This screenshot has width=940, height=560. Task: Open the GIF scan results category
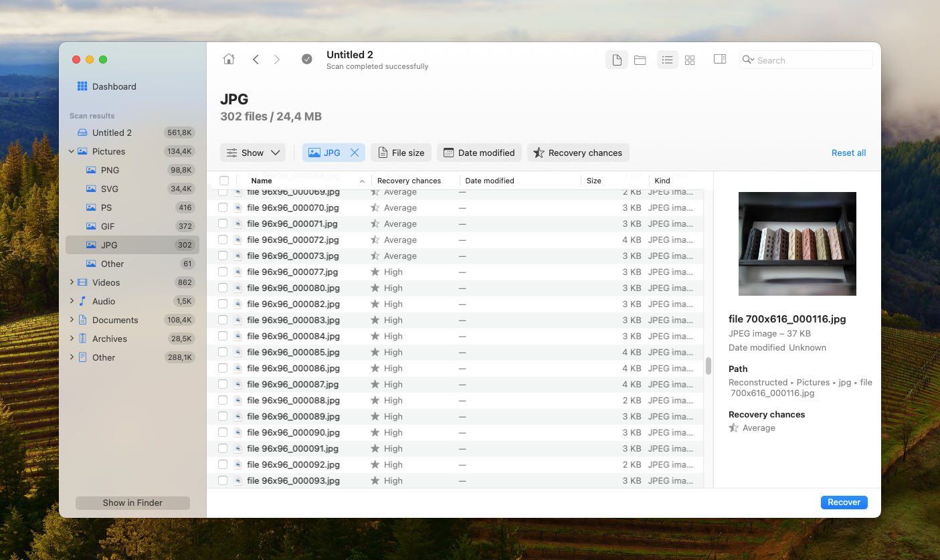coord(111,226)
